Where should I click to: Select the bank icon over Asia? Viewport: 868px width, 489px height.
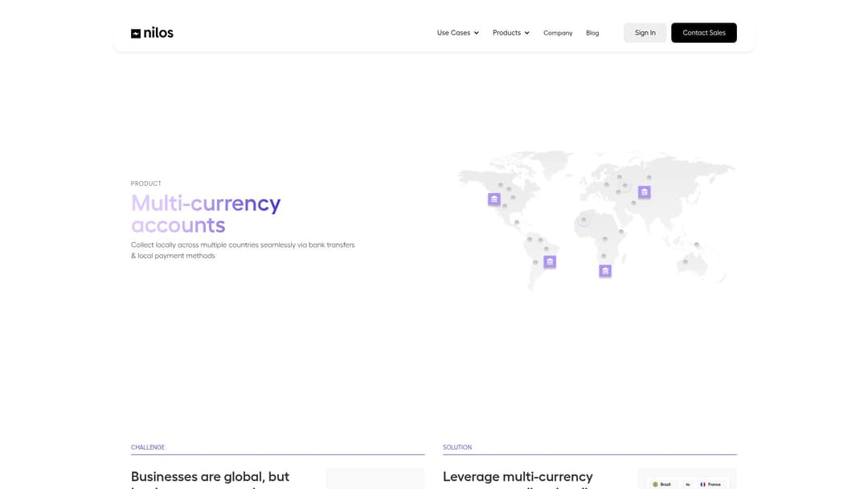[645, 192]
